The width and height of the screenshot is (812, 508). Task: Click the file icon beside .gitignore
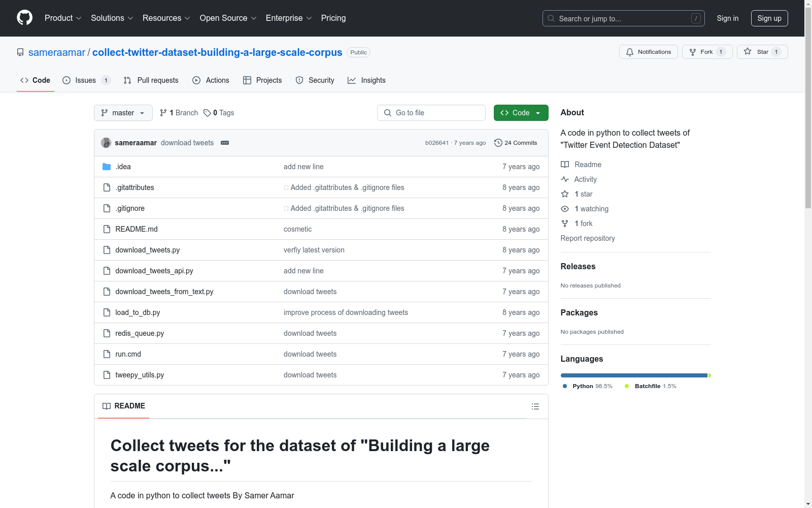click(107, 208)
